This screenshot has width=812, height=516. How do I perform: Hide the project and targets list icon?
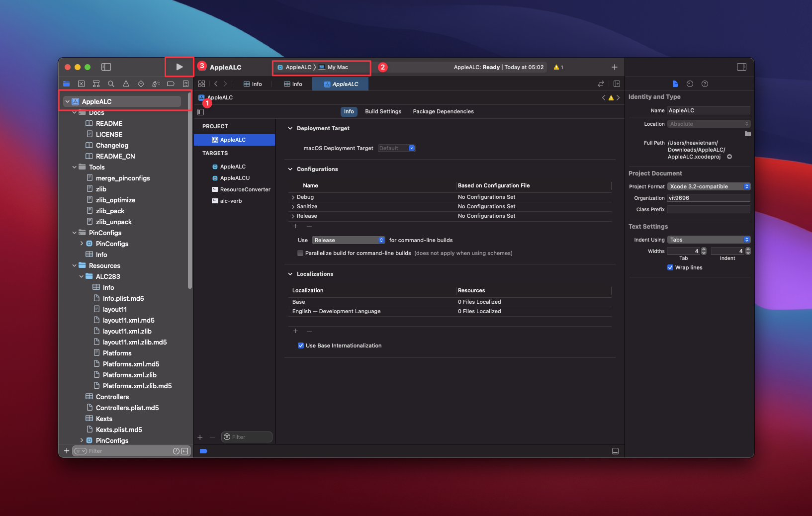[x=200, y=112]
